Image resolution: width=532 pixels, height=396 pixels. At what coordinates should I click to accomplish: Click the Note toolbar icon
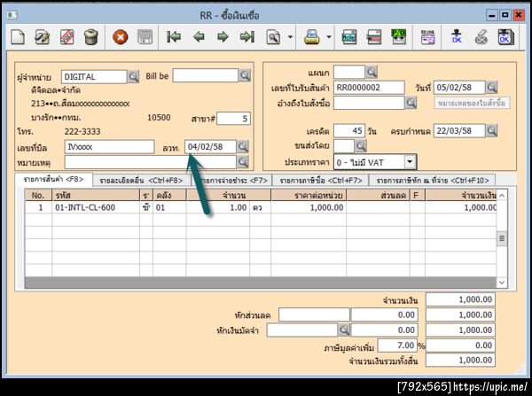(x=349, y=37)
